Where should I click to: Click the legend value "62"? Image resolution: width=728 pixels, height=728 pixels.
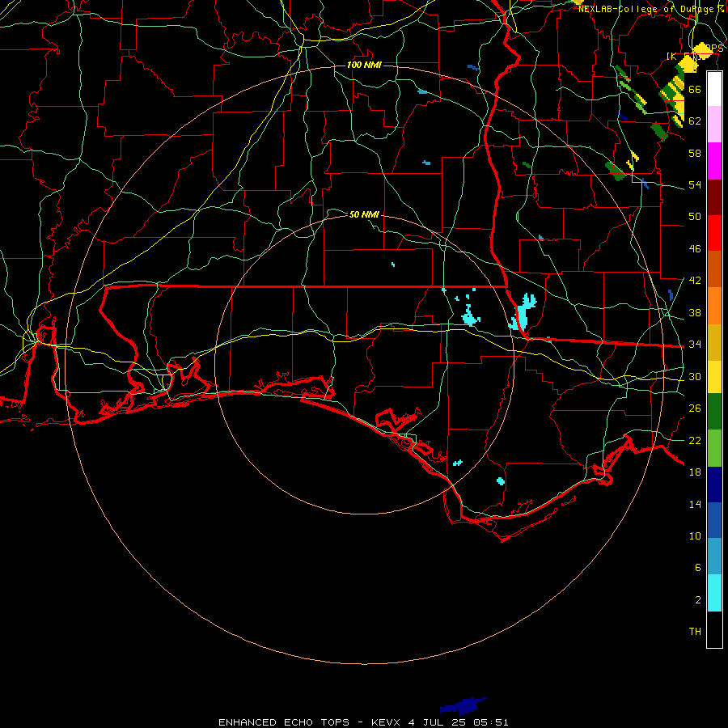click(695, 121)
